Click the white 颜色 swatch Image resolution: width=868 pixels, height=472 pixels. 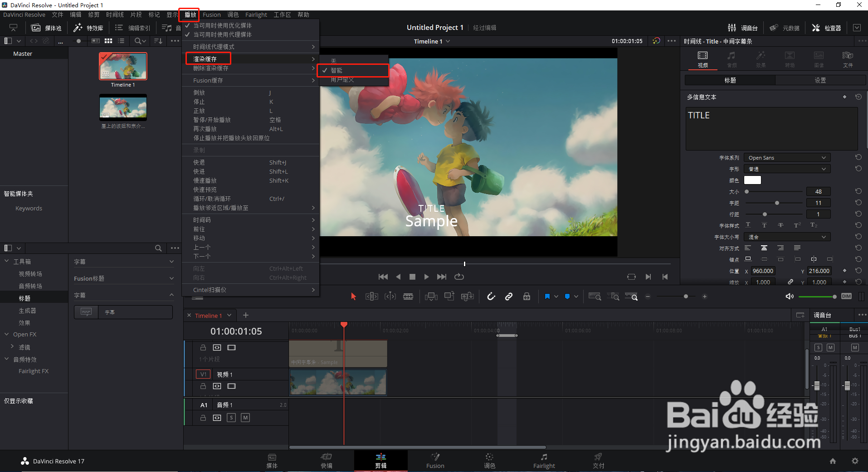753,180
